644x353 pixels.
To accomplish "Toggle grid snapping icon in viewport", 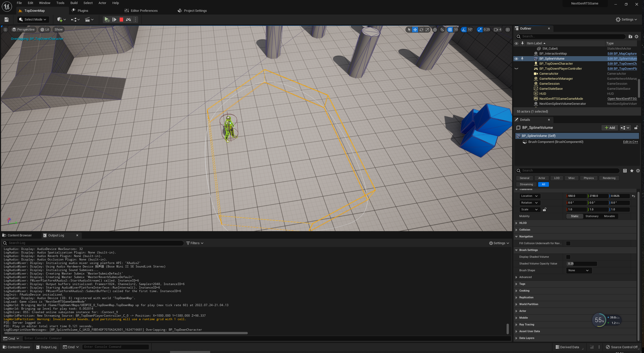I will coord(450,30).
